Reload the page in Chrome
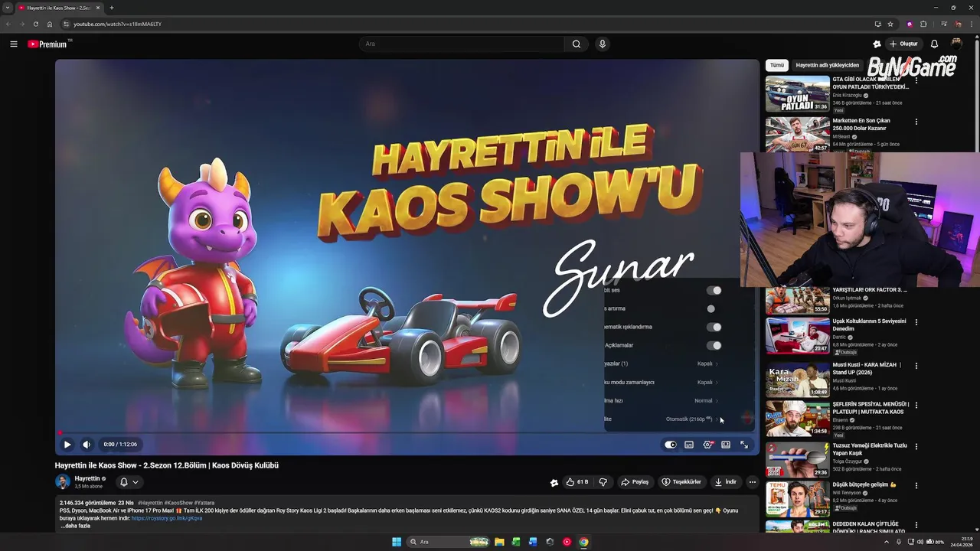The height and width of the screenshot is (551, 980). click(x=35, y=24)
